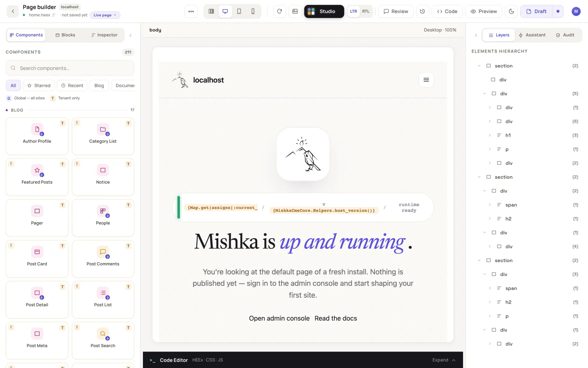Click Open admin console link
This screenshot has width=588, height=368.
[279, 318]
